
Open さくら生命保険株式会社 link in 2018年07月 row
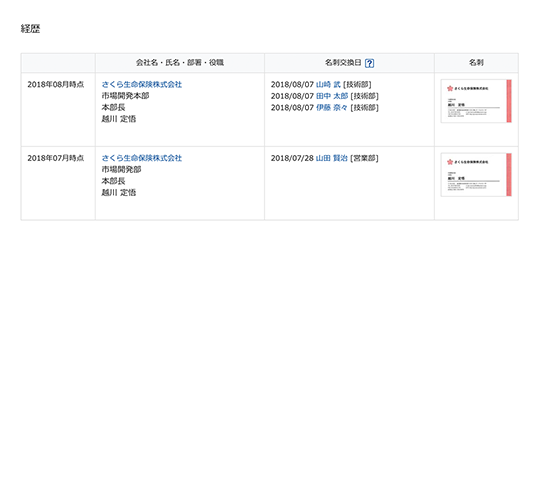click(142, 158)
